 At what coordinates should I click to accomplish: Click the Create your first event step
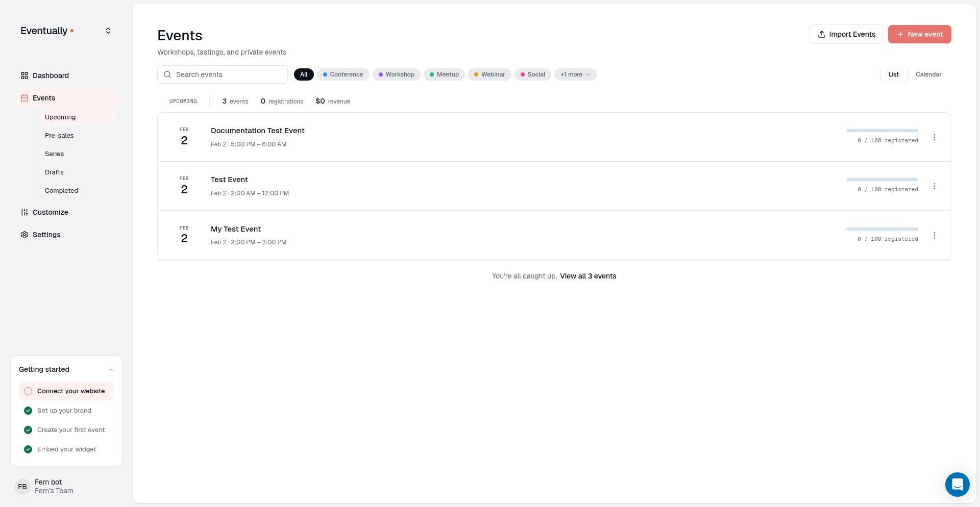[x=66, y=430]
